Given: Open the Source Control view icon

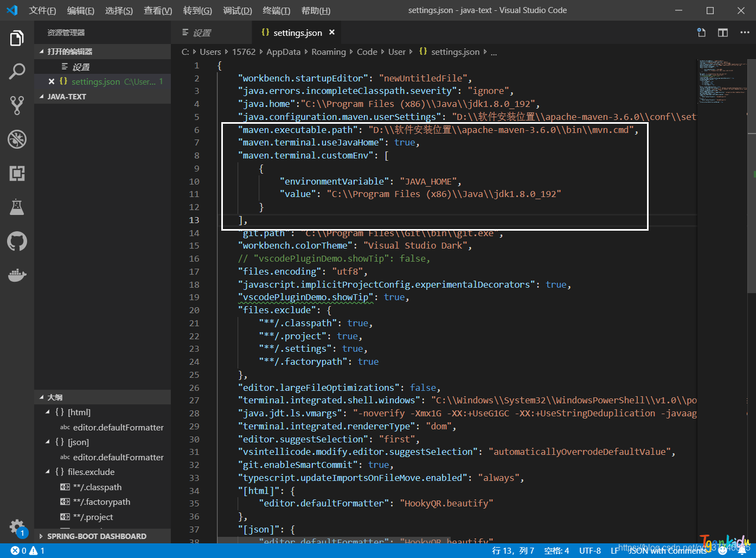Looking at the screenshot, I should click(x=17, y=105).
